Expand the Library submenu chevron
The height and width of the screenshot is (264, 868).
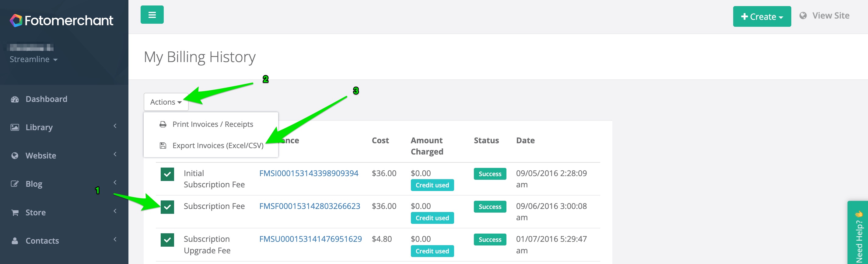click(115, 126)
